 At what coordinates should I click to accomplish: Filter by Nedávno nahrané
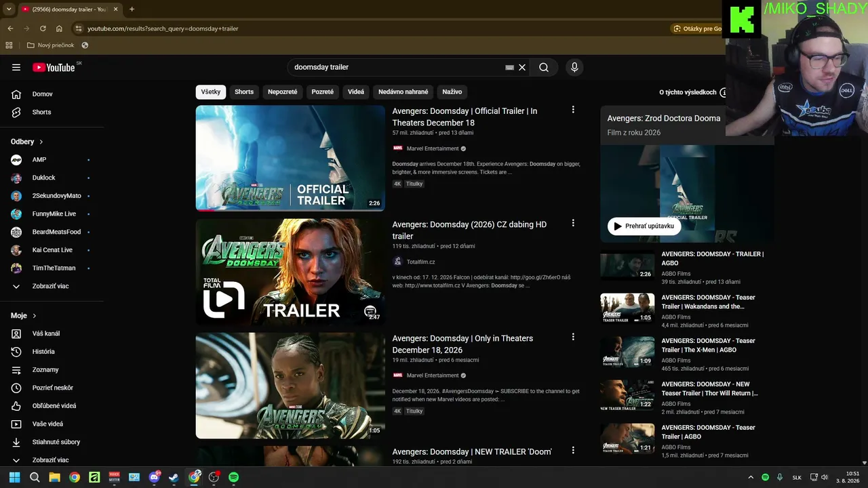[403, 92]
